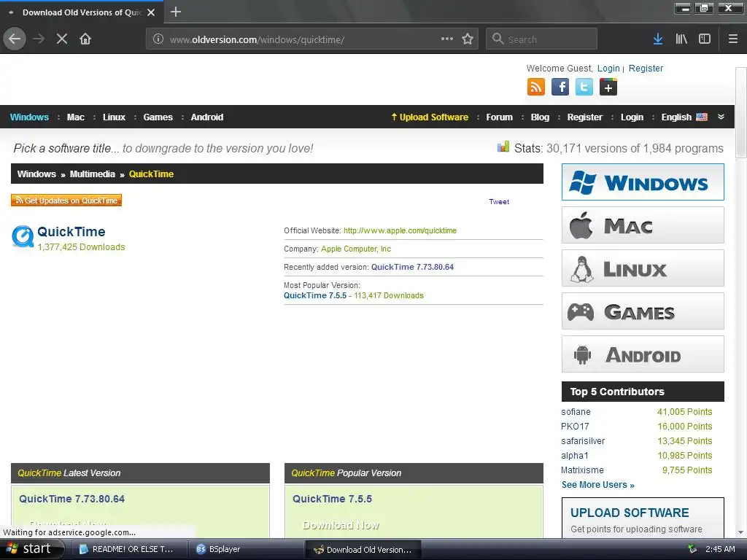Open the Downloads arrow in toolbar
The image size is (747, 560).
[x=658, y=39]
